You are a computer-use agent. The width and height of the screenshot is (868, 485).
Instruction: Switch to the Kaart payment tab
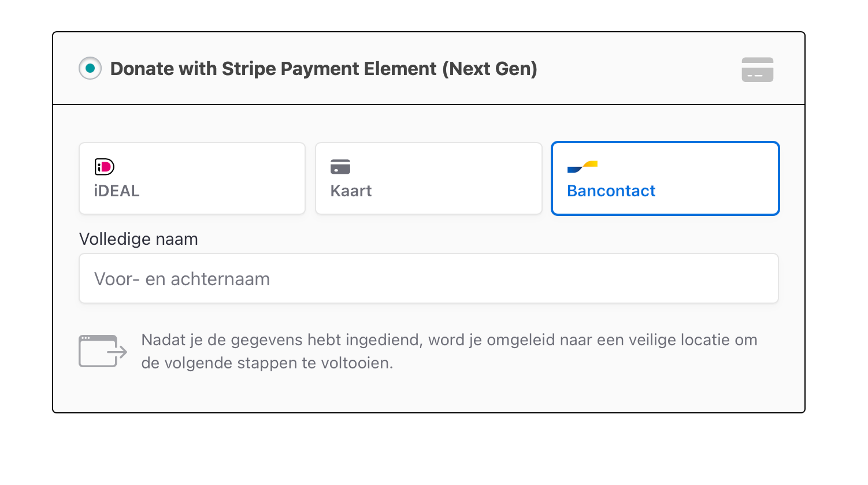(x=429, y=178)
